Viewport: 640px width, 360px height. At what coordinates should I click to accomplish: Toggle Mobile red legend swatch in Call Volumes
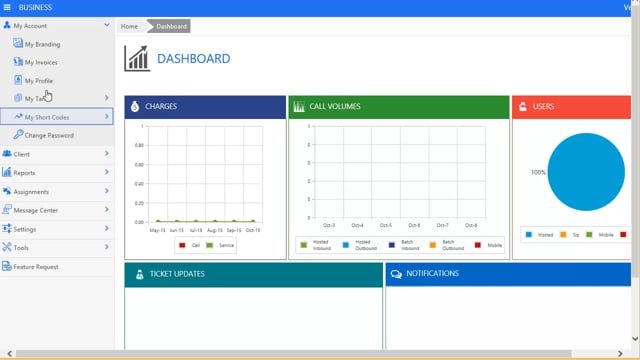click(x=478, y=245)
